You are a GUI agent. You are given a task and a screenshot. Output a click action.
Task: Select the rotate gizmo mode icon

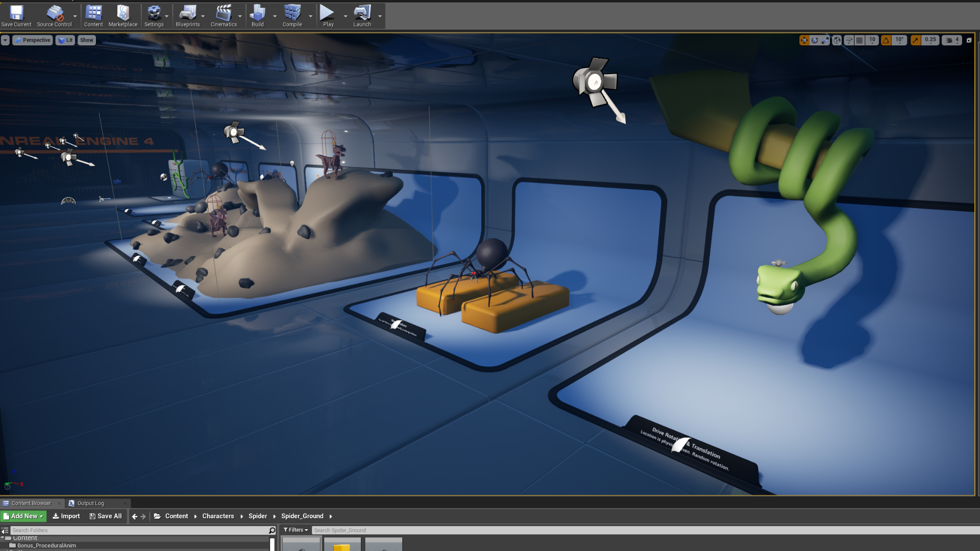coord(815,40)
